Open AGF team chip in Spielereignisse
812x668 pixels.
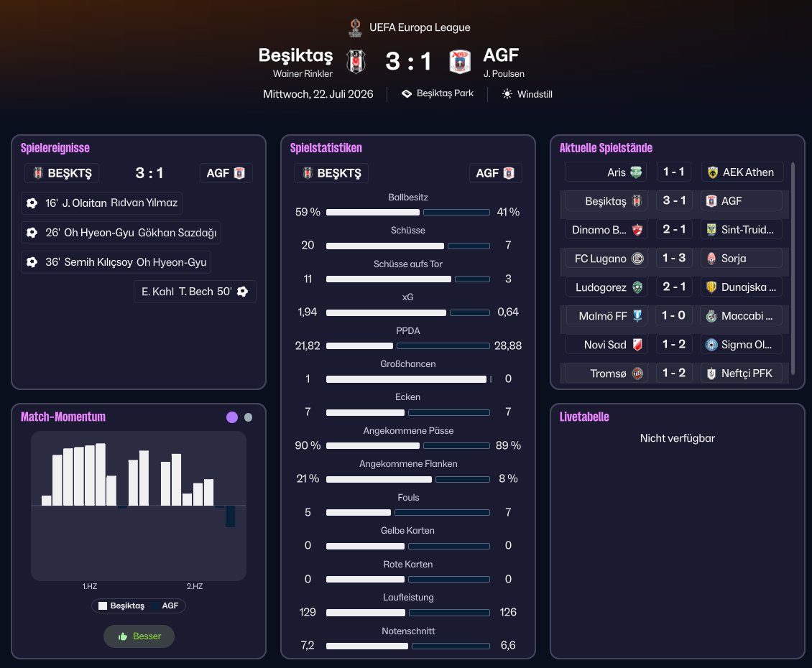click(x=226, y=173)
